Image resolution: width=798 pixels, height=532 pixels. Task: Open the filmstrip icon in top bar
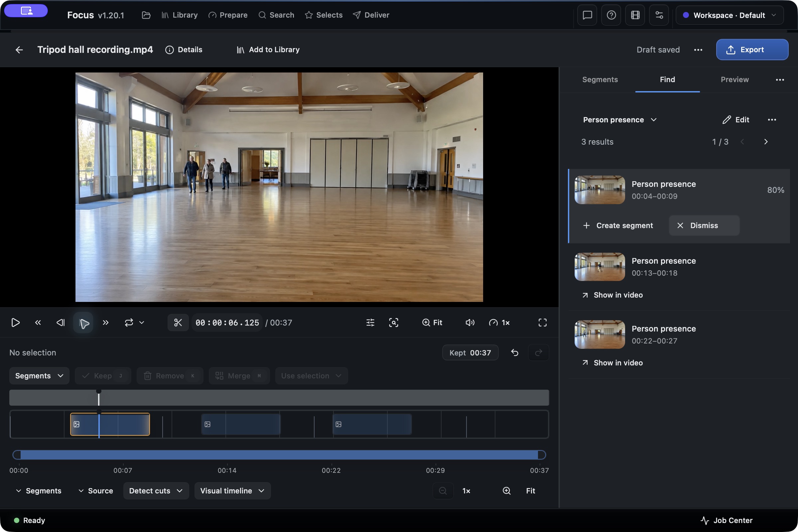coord(635,15)
